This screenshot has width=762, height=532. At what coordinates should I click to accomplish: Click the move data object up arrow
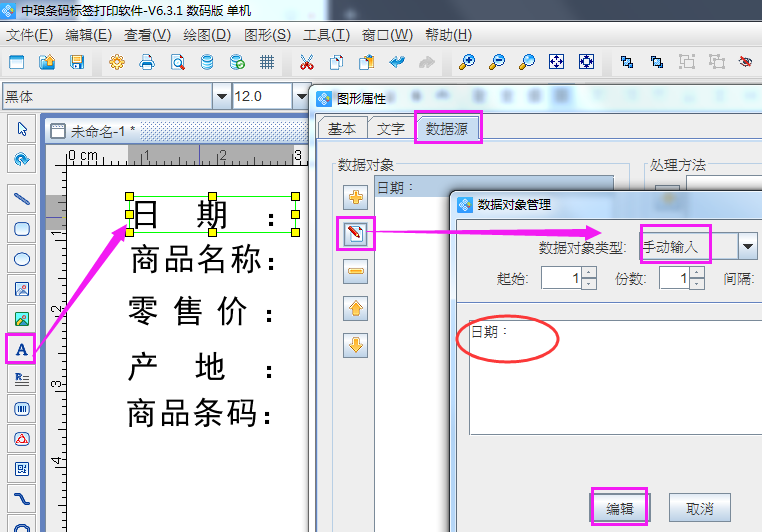(355, 308)
